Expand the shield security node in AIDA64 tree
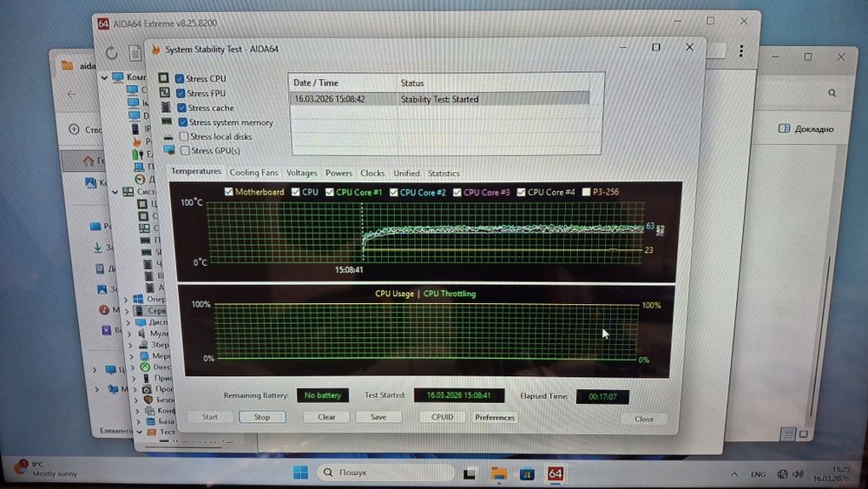The image size is (868, 489). (x=135, y=400)
